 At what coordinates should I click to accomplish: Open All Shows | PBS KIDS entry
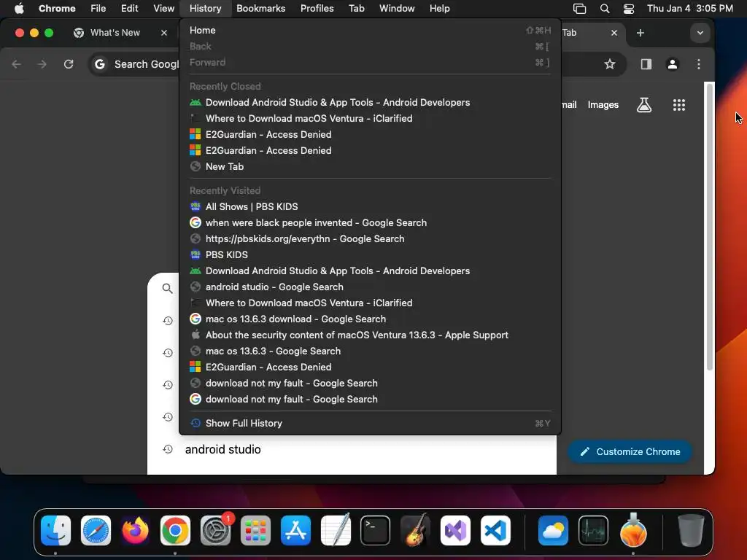(370, 206)
